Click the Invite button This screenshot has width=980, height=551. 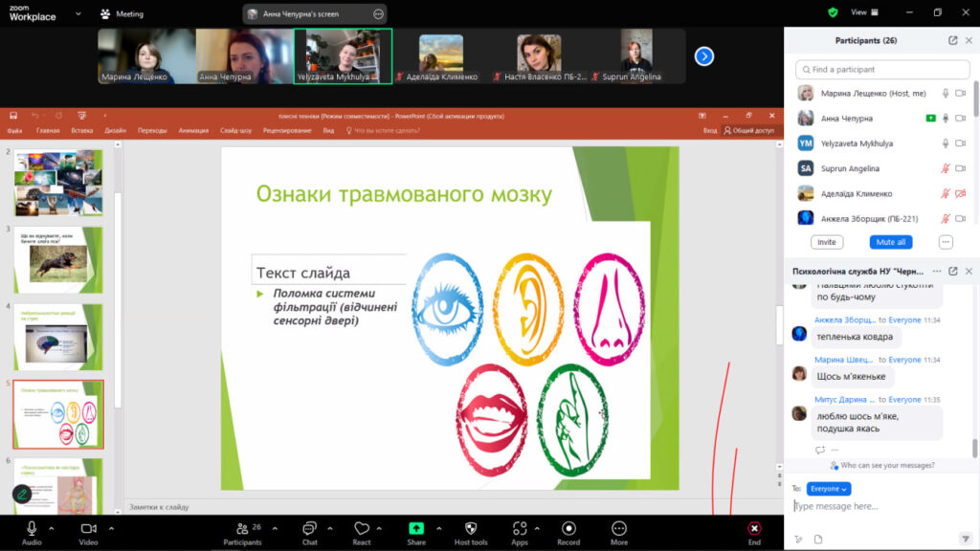click(x=827, y=242)
